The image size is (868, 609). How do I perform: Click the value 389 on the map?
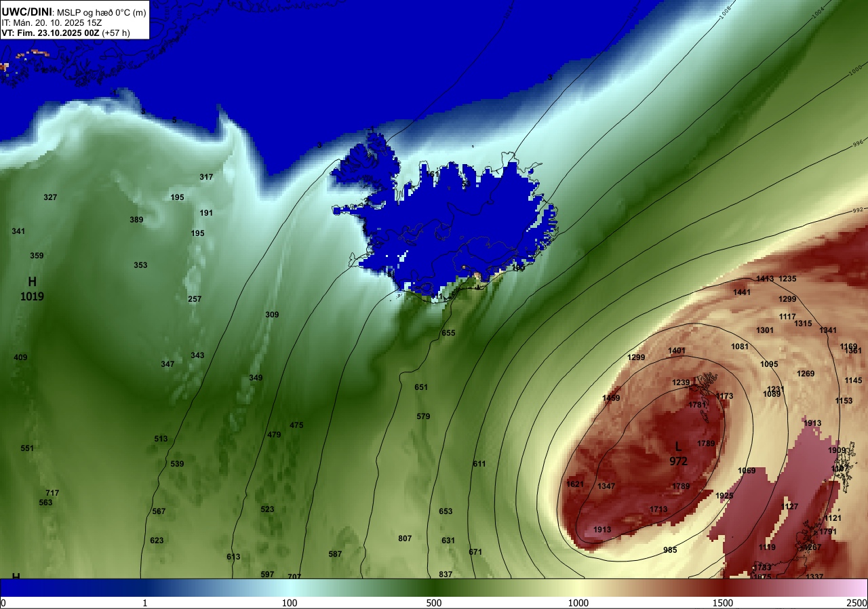point(136,220)
